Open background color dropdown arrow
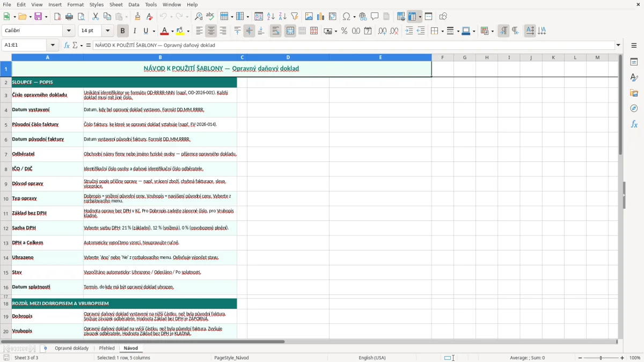 [x=188, y=31]
